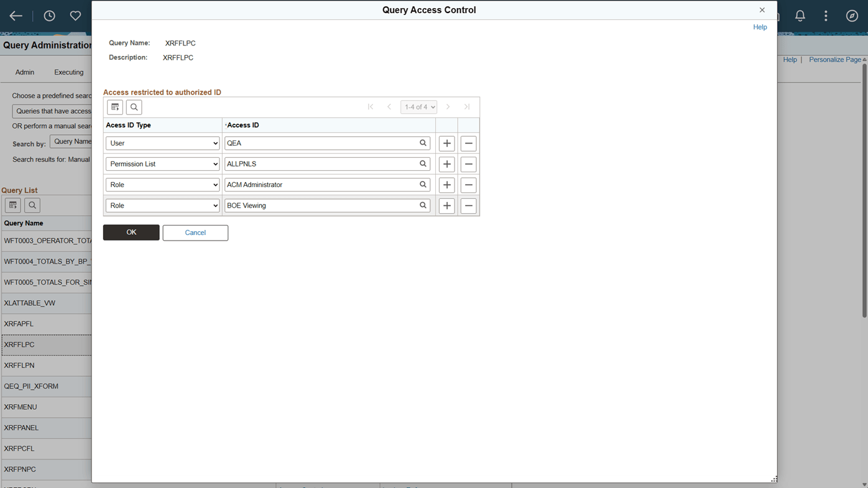Viewport: 868px width, 488px height.
Task: Select XLATTABLE_VW in the Query List
Action: tap(30, 303)
